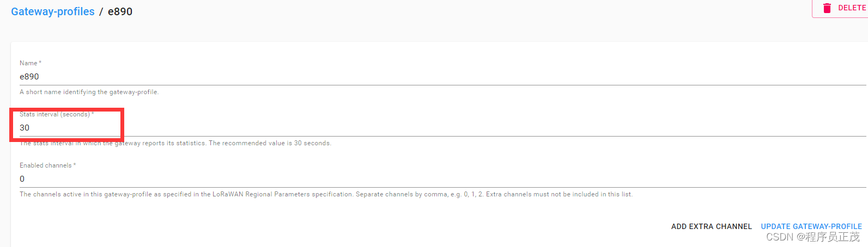
Task: Click ADD EXTRA CHANNEL
Action: tap(711, 226)
